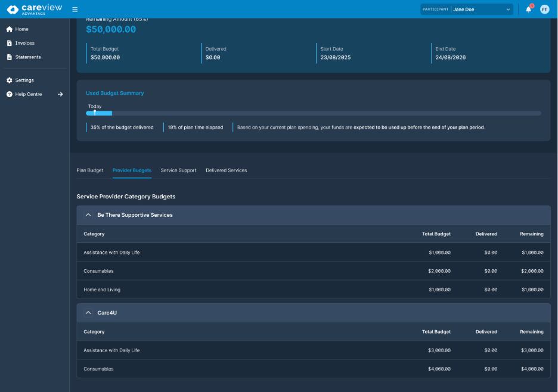Viewport: 558px width, 392px height.
Task: Click the Today marker on budget bar
Action: [95, 112]
